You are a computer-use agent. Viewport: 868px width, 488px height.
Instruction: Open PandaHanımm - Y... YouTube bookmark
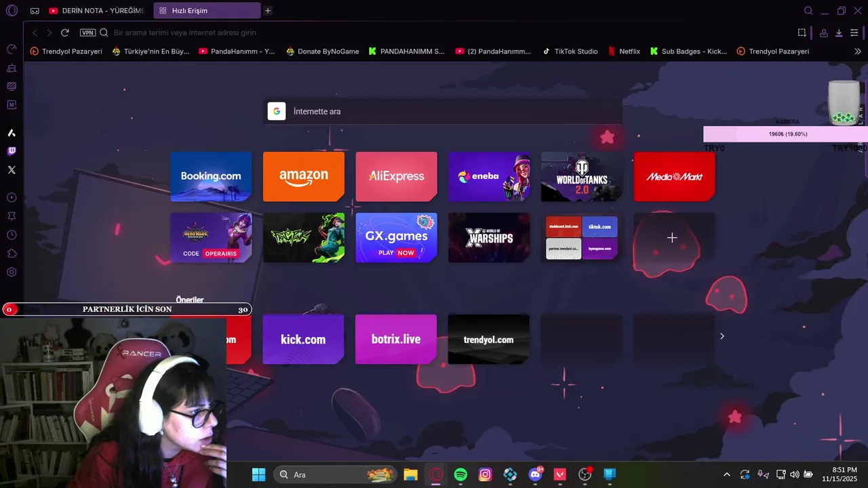click(237, 51)
